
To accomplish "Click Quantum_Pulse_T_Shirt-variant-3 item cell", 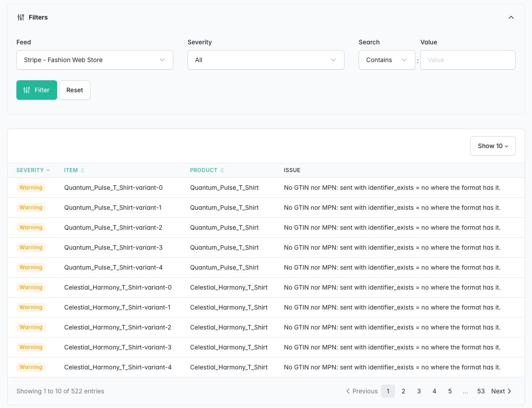I will [113, 247].
